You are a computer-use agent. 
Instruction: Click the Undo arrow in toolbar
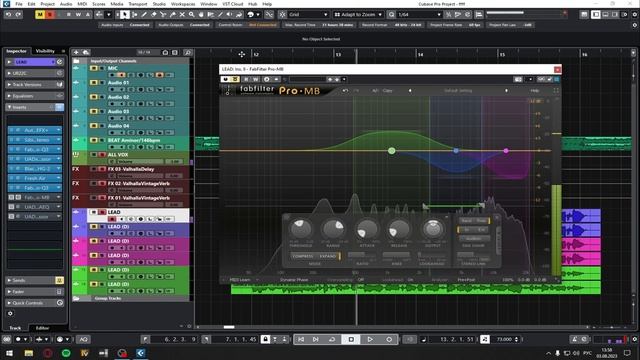pos(9,15)
